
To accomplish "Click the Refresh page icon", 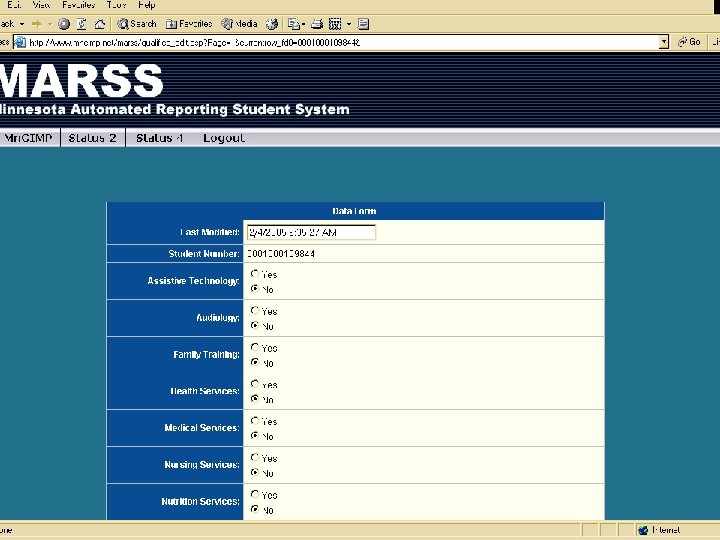I will pos(82,24).
